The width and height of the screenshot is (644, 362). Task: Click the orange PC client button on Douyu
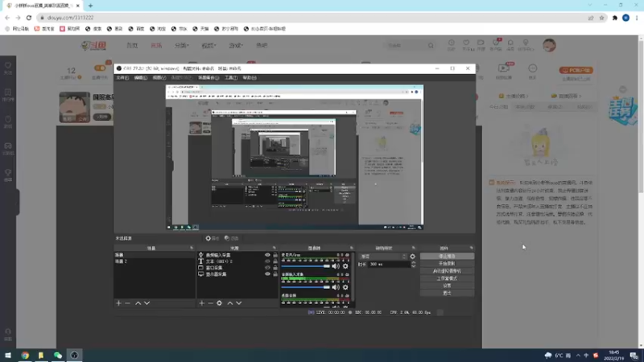click(x=576, y=70)
